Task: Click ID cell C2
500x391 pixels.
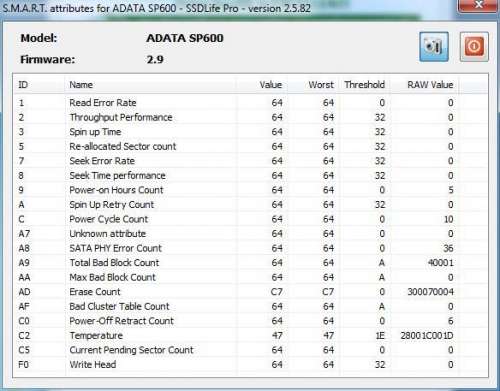Action: point(24,335)
